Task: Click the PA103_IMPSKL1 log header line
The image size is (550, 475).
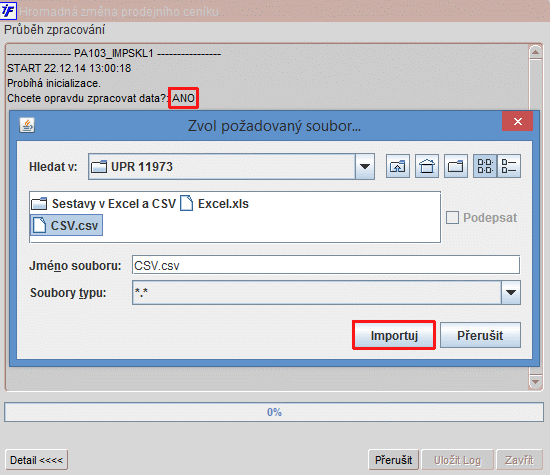Action: [x=114, y=53]
